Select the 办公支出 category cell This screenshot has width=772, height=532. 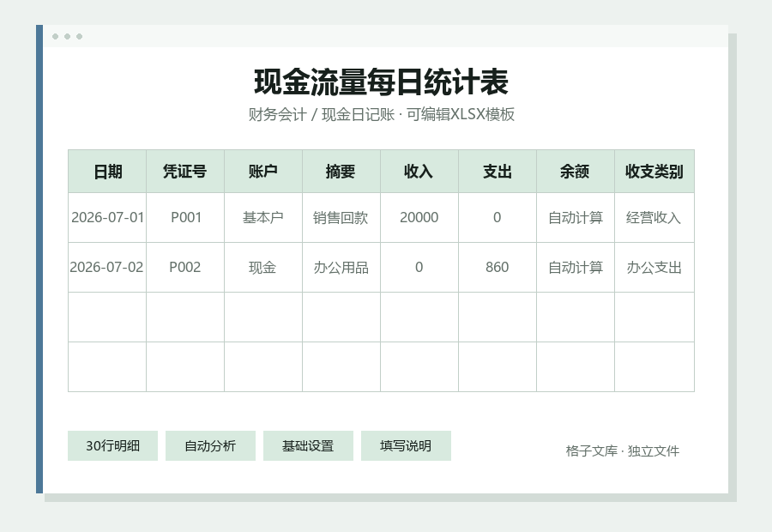(654, 268)
